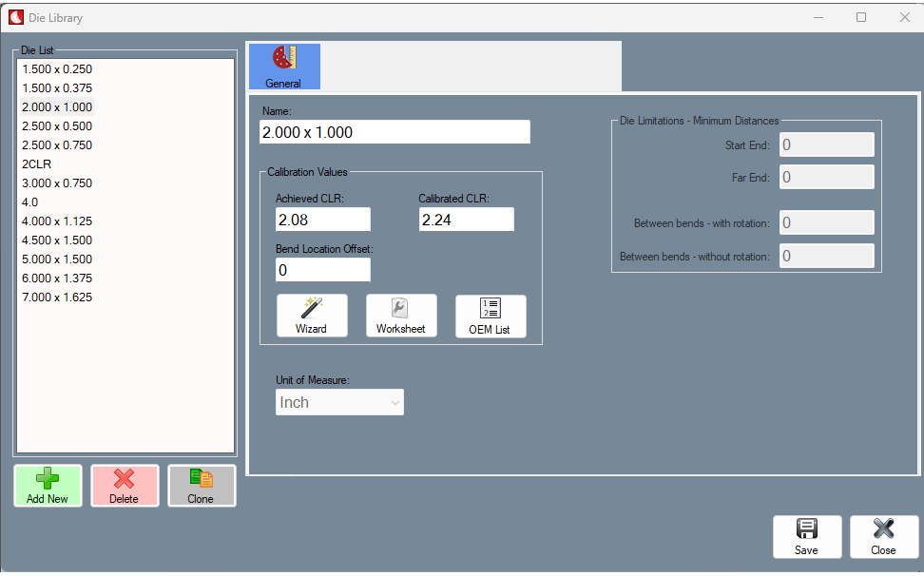Viewport: 924px width, 576px height.
Task: Minimize the Die Library window
Action: pyautogui.click(x=818, y=18)
